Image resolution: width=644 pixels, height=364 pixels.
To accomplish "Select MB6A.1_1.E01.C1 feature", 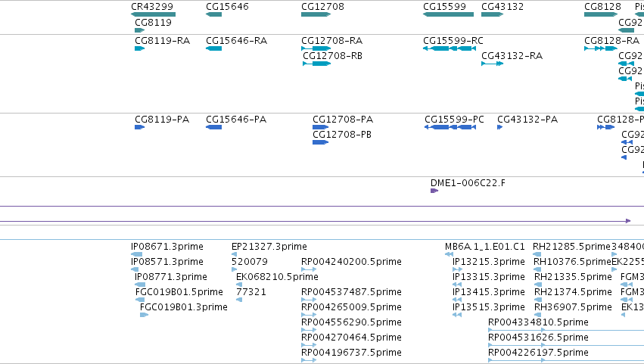I will (449, 254).
